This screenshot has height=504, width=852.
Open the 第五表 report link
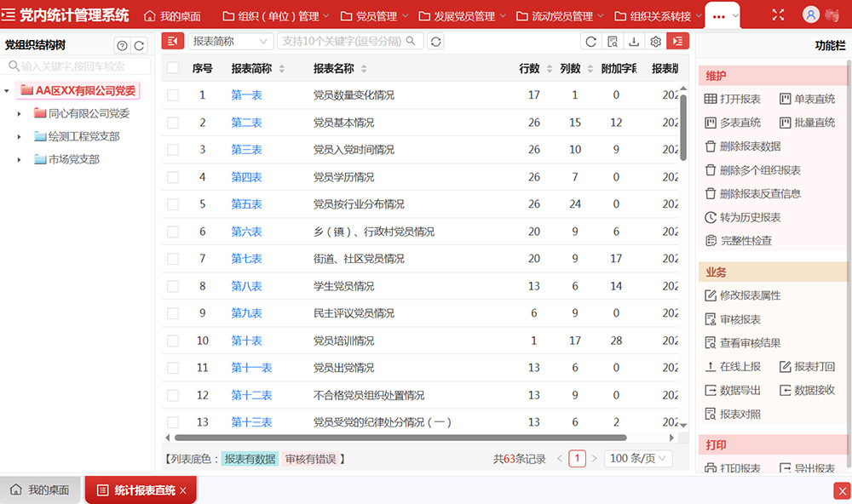(x=247, y=204)
